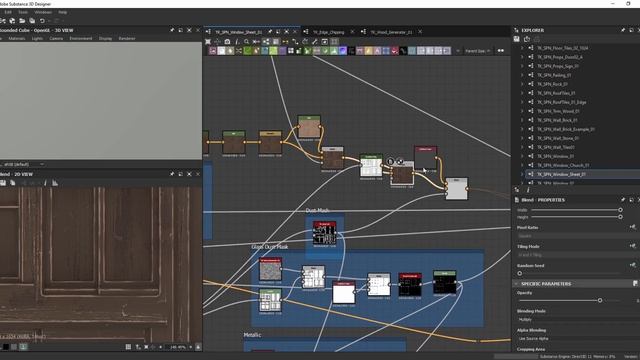The height and width of the screenshot is (360, 640).
Task: Click the two-dot icon right of Parent Size
Action: pyautogui.click(x=501, y=51)
